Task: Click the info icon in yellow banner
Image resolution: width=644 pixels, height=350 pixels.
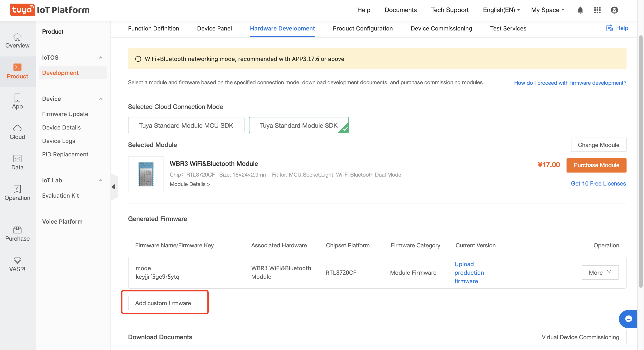Action: 138,59
